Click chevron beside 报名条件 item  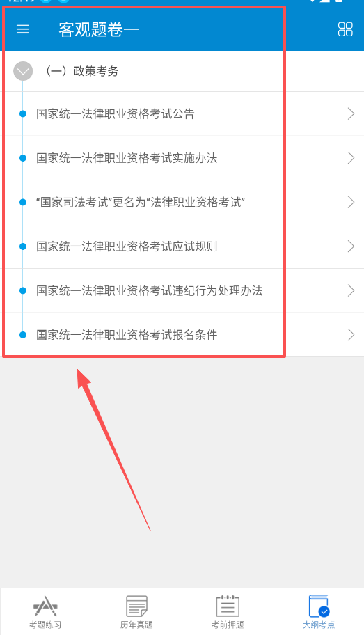pyautogui.click(x=351, y=334)
